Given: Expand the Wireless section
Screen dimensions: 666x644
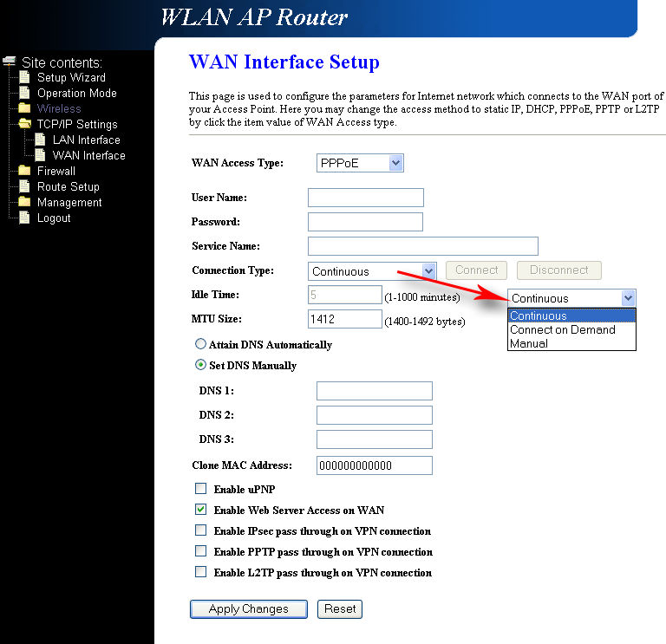Looking at the screenshot, I should point(59,108).
